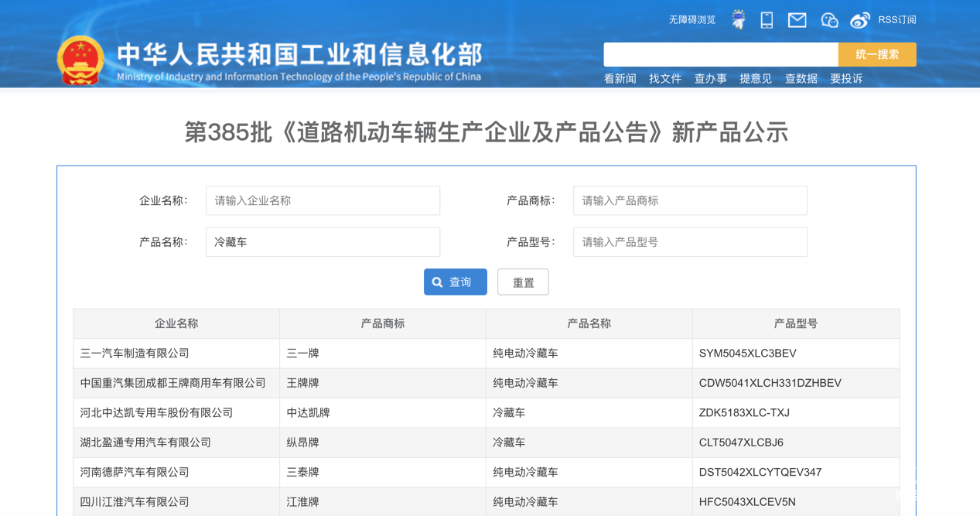Open the mobile phone version icon
Screen dimensions: 980x516
767,20
